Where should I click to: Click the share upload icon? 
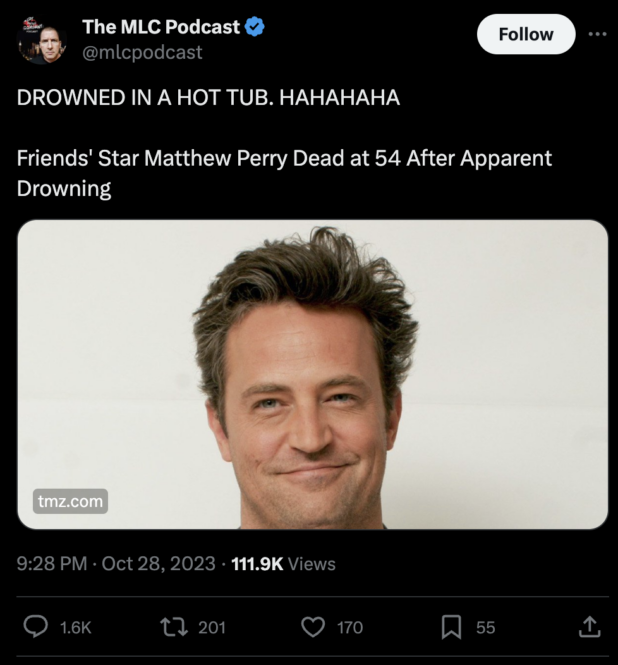[589, 627]
